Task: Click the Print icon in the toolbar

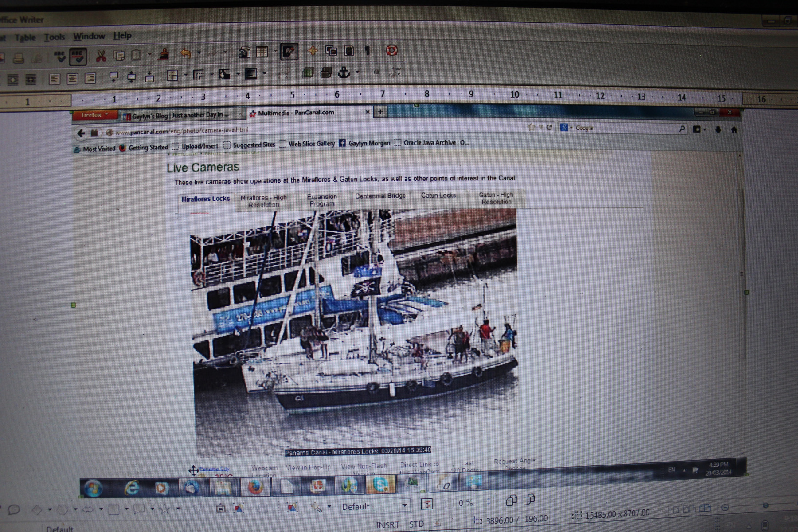Action: point(19,58)
